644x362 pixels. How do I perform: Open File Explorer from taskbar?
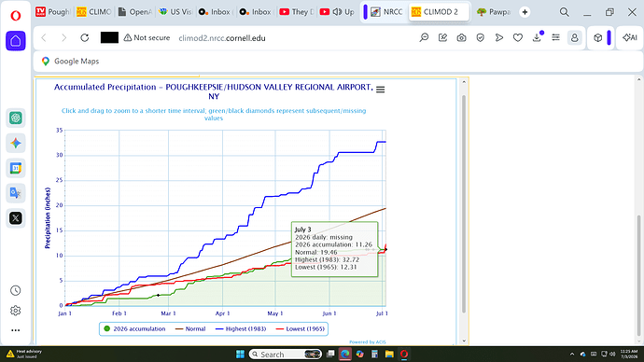(x=389, y=354)
